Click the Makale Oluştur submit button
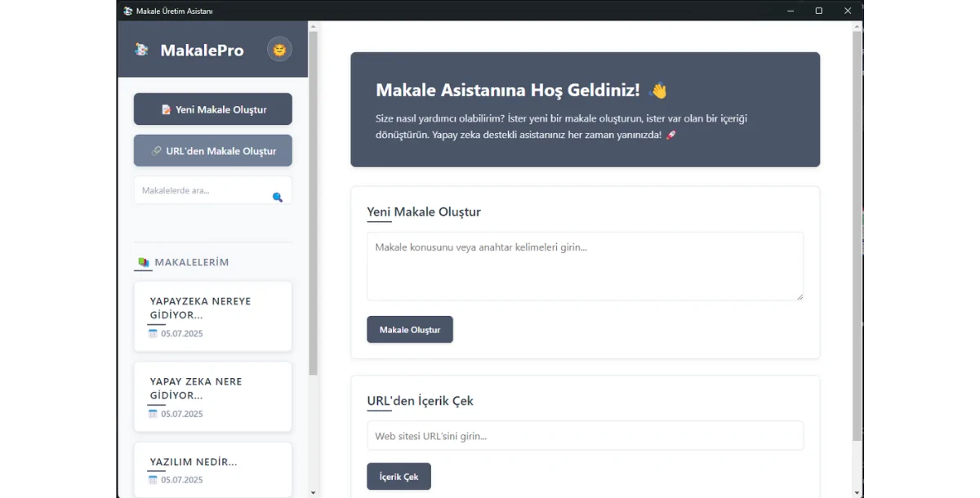980x498 pixels. (410, 330)
